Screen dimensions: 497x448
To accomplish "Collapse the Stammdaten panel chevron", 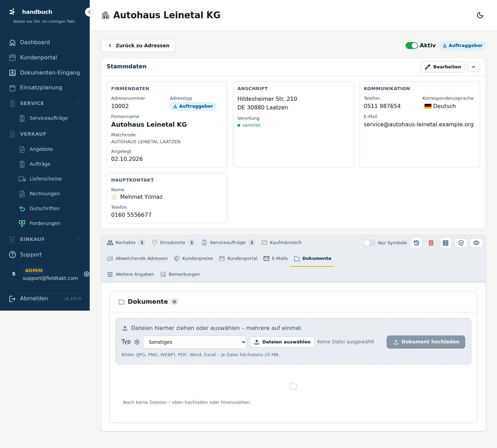I will 474,67.
